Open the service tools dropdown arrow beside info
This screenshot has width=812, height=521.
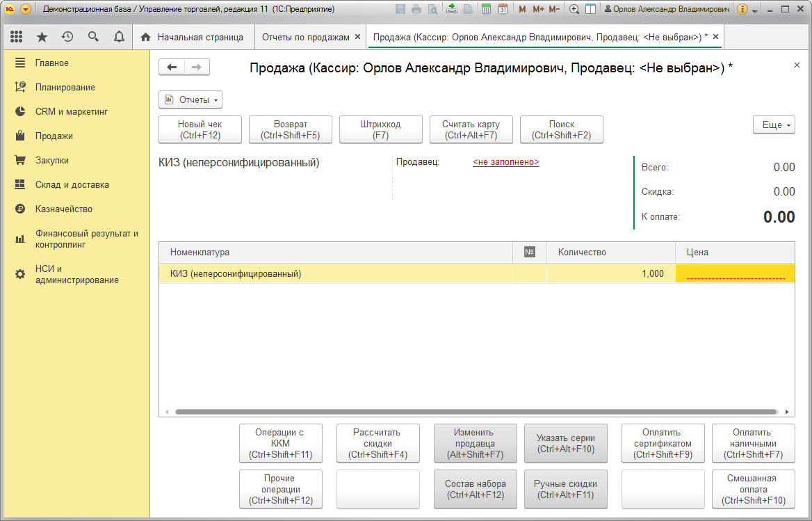754,10
